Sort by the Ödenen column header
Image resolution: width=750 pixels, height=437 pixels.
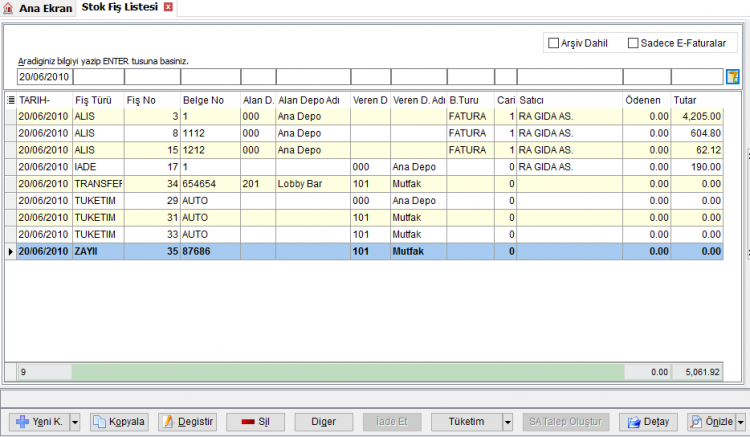tap(647, 100)
